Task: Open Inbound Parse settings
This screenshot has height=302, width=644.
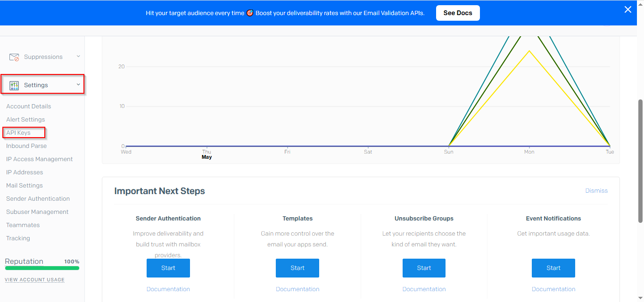Action: (x=26, y=146)
